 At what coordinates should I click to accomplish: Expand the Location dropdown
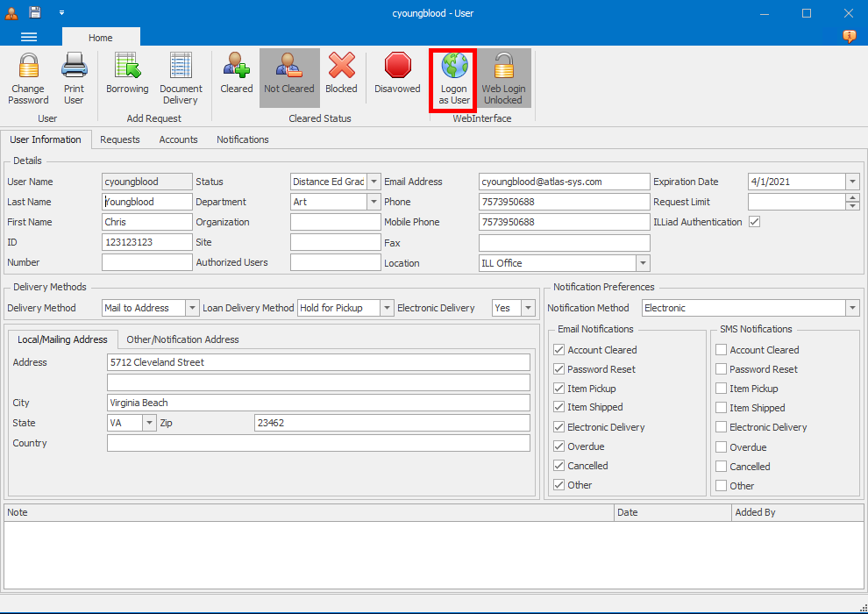click(643, 262)
